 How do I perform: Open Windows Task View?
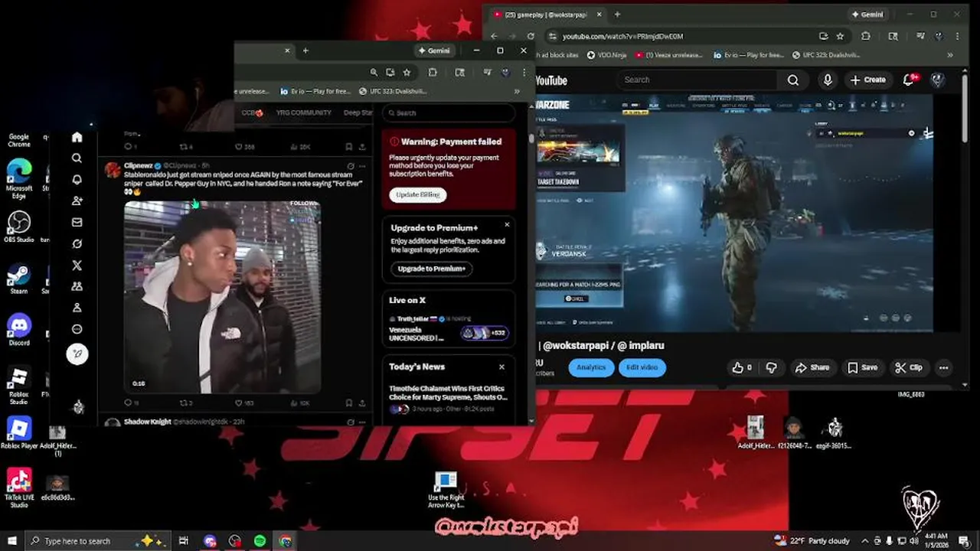tap(184, 541)
